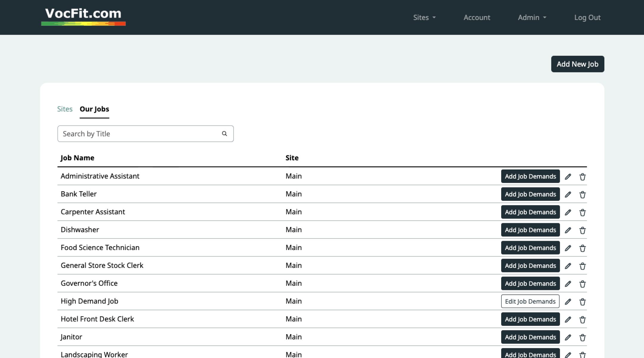The height and width of the screenshot is (358, 644).
Task: Delete the Bank Teller job
Action: pos(582,195)
